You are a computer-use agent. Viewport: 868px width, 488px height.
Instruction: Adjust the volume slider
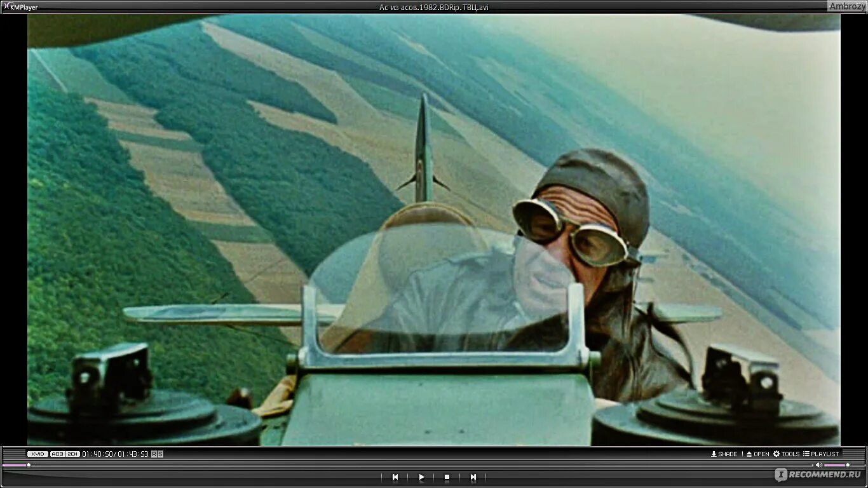click(x=844, y=464)
